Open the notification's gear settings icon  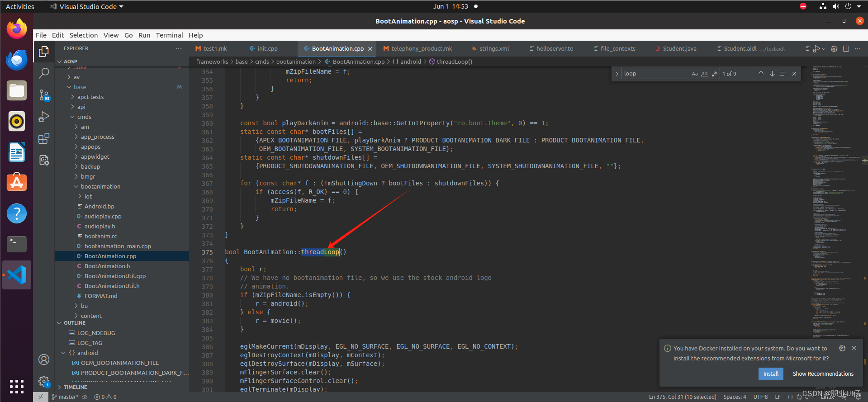842,348
